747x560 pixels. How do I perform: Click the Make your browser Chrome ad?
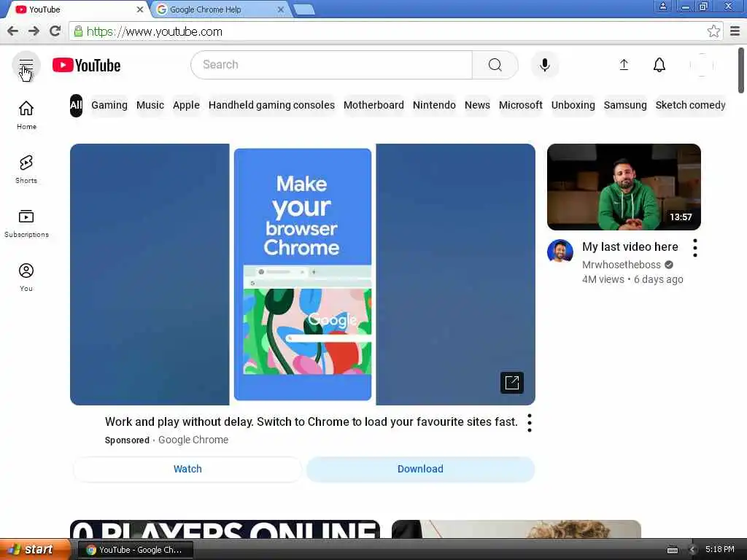pos(303,274)
